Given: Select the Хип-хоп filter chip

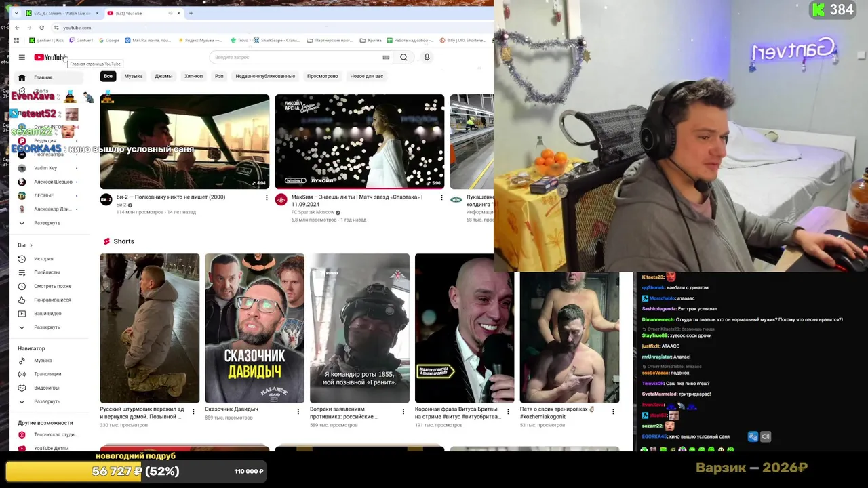Looking at the screenshot, I should pos(193,76).
